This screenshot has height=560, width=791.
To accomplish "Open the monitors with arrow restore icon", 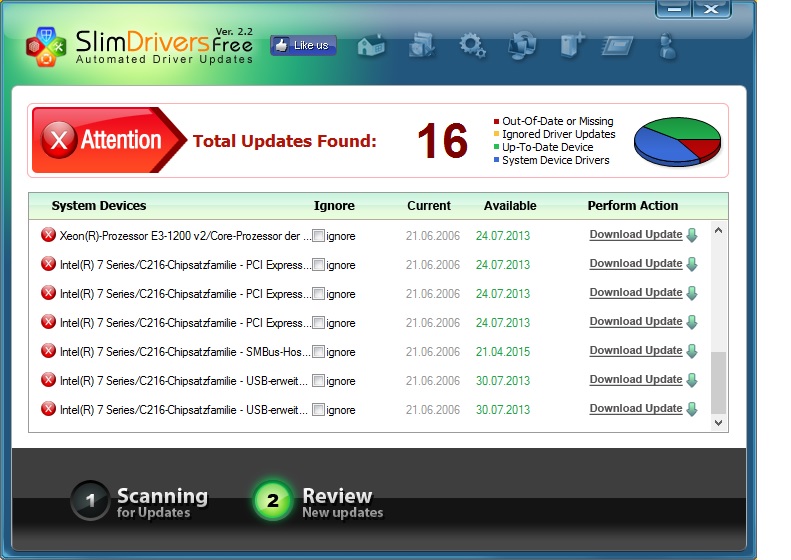I will click(x=522, y=46).
